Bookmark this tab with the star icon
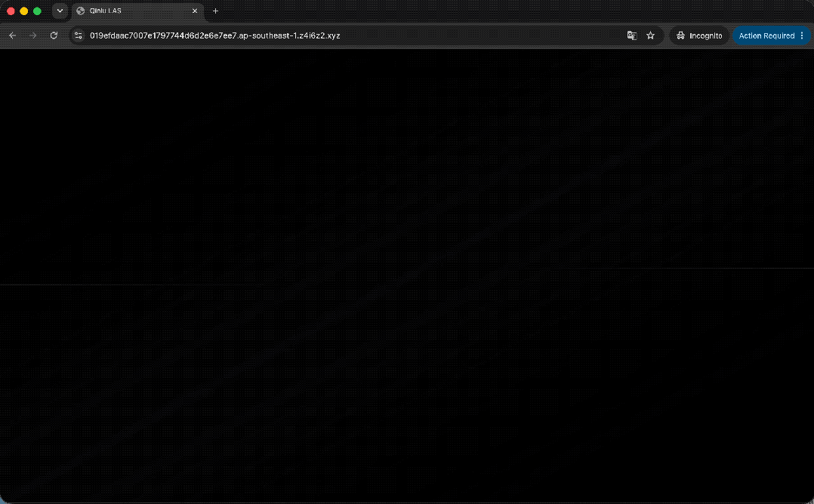 pos(650,35)
